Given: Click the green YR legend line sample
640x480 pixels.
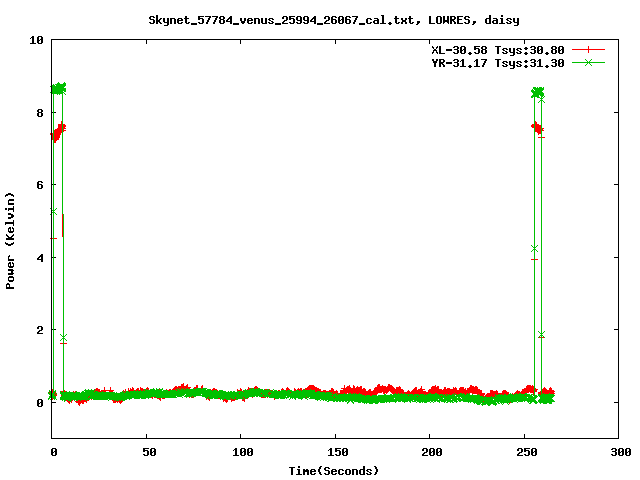Looking at the screenshot, I should (588, 63).
